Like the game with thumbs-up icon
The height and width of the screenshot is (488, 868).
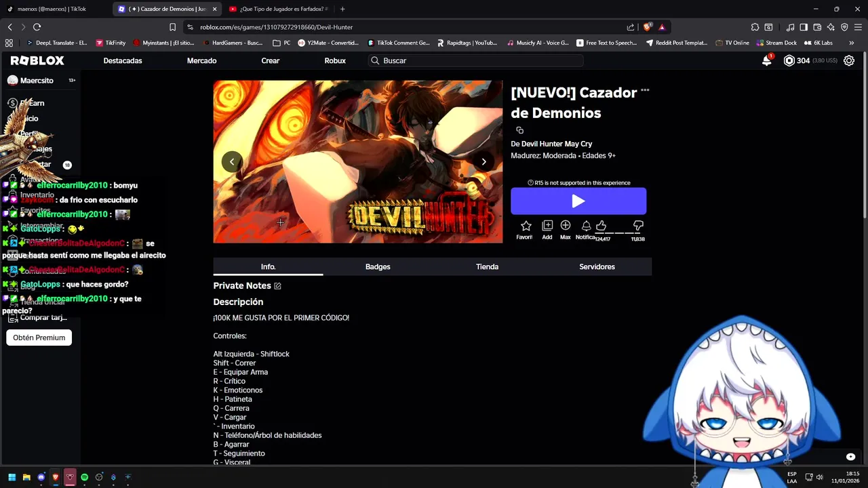(x=601, y=226)
